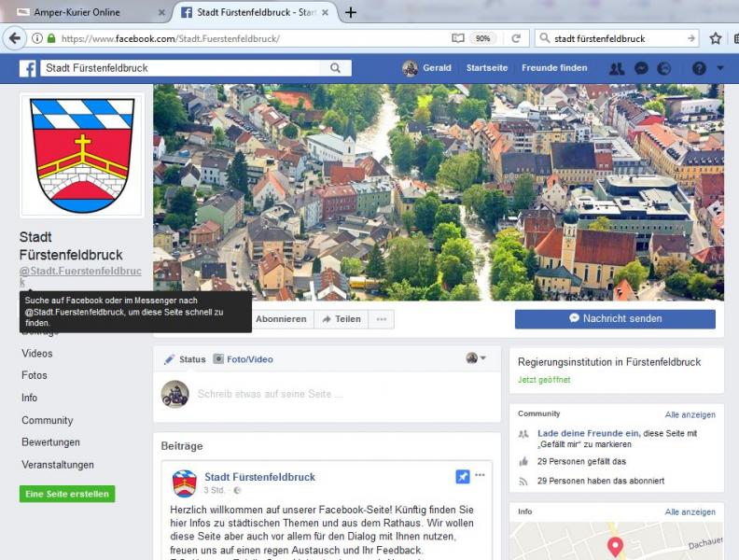Open Freunde finden link
Image resolution: width=739 pixels, height=560 pixels.
click(554, 68)
